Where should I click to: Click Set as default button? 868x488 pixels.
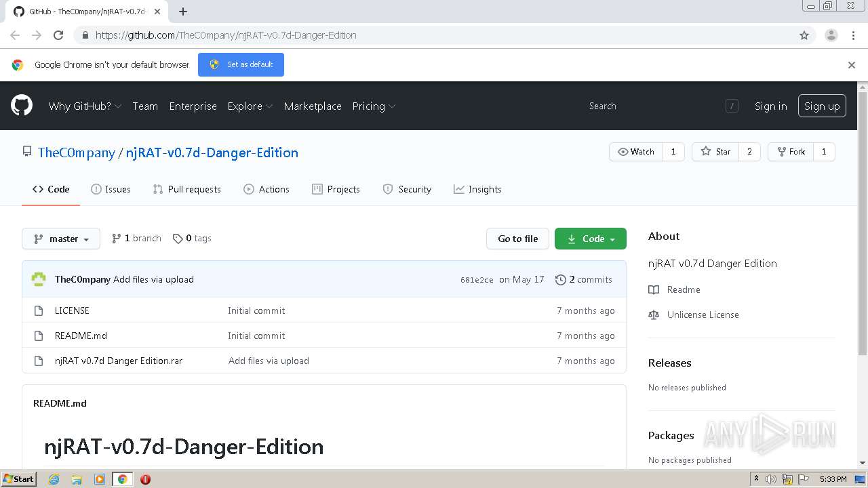tap(241, 64)
